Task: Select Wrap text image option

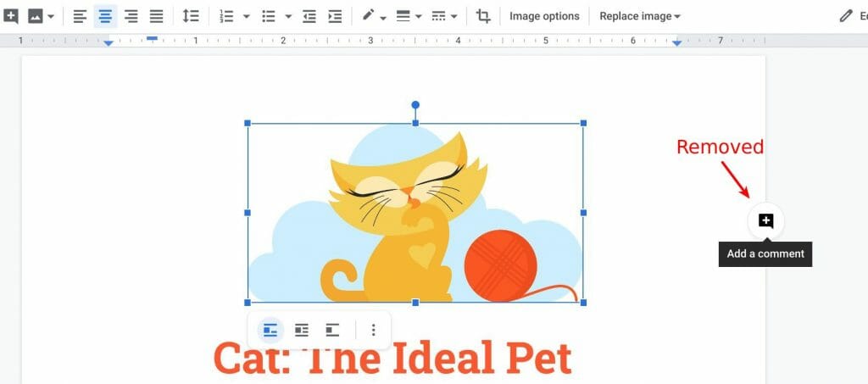Action: [x=301, y=331]
